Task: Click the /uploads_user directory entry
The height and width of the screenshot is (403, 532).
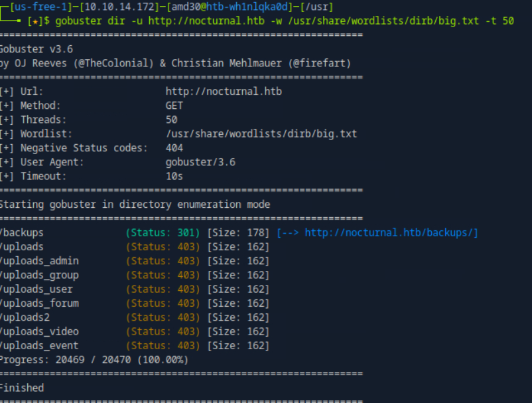Action: [x=36, y=289]
